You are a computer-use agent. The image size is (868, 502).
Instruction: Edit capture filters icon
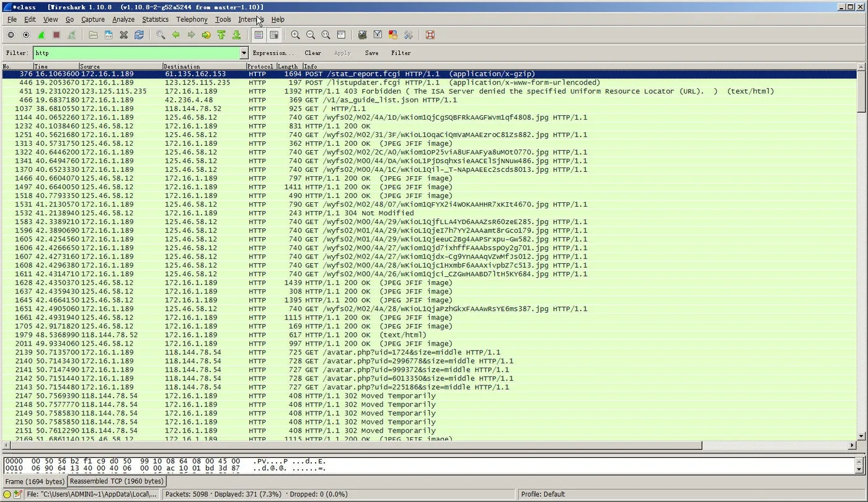click(363, 35)
